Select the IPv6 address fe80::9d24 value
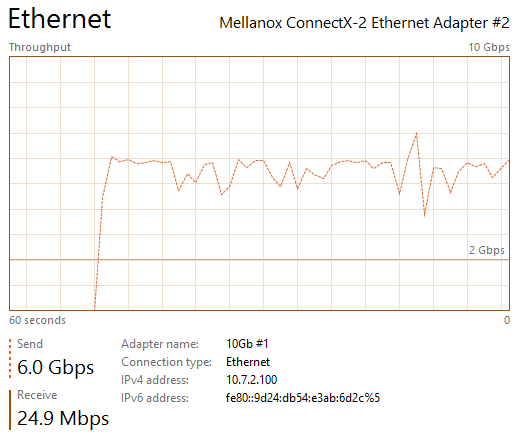The height and width of the screenshot is (435, 526). [303, 398]
